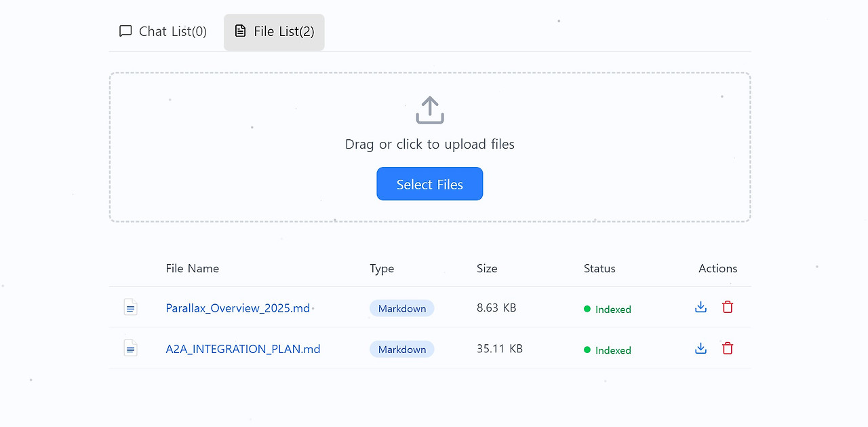Switch to the Chat List tab

click(x=162, y=31)
